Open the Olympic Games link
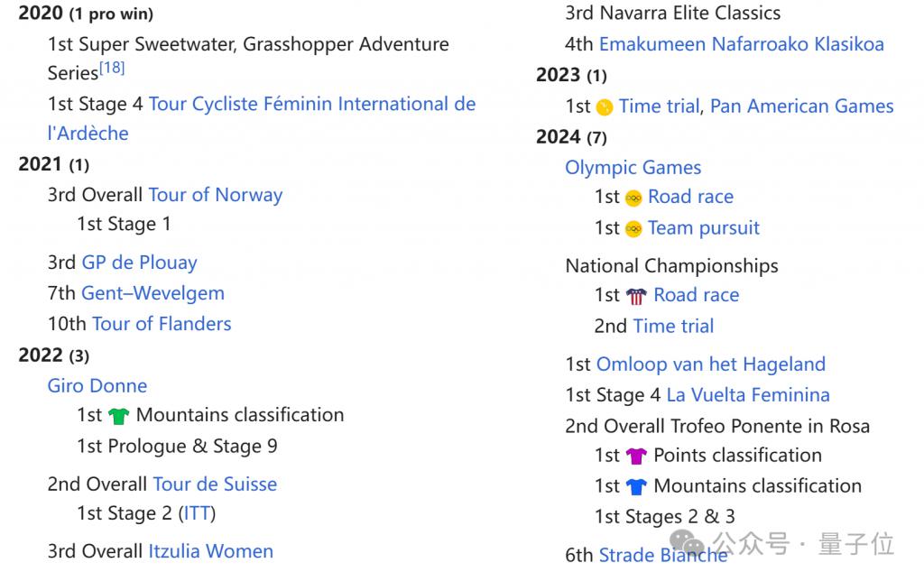924x581 pixels. (633, 168)
